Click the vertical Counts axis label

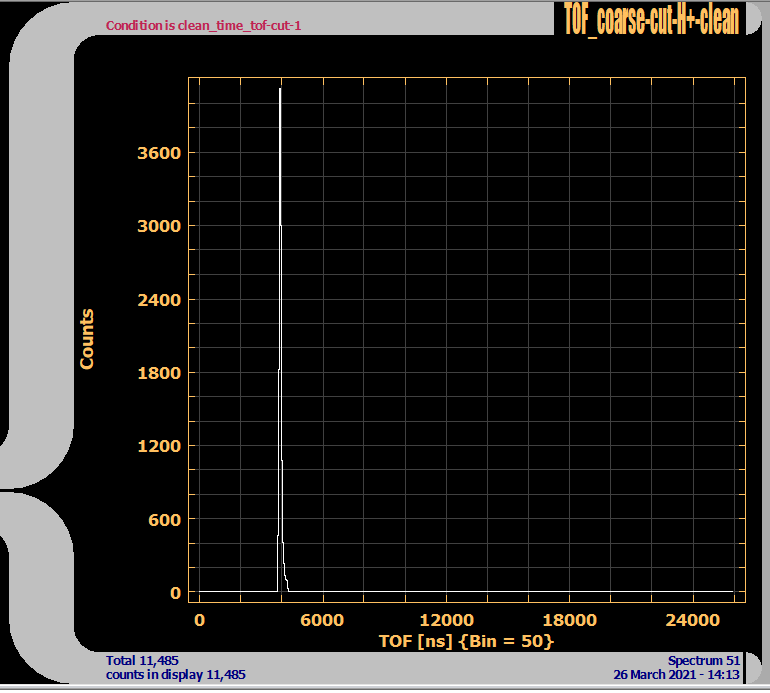tap(86, 339)
